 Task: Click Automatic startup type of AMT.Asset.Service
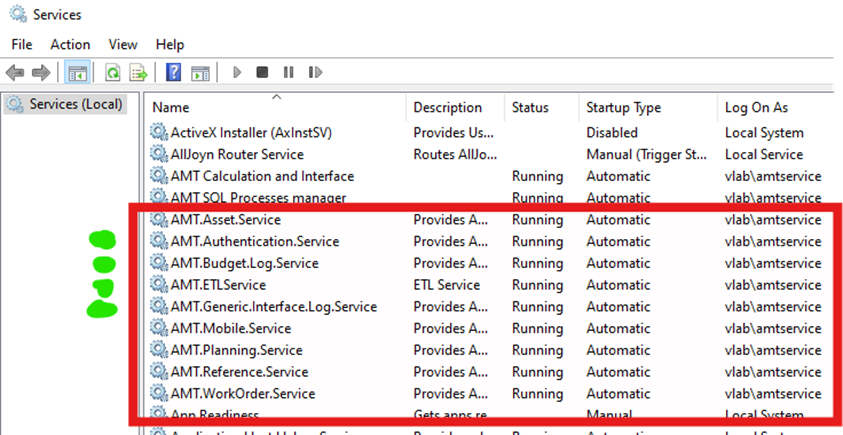coord(618,220)
